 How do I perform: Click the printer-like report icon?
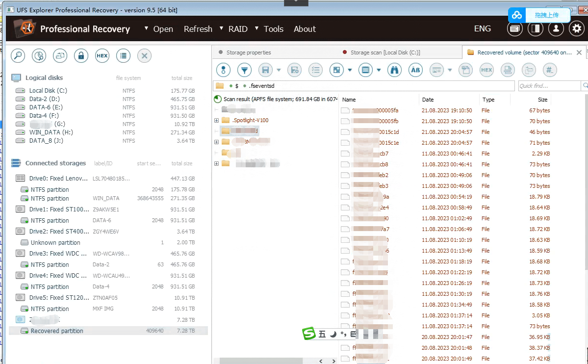tap(508, 70)
